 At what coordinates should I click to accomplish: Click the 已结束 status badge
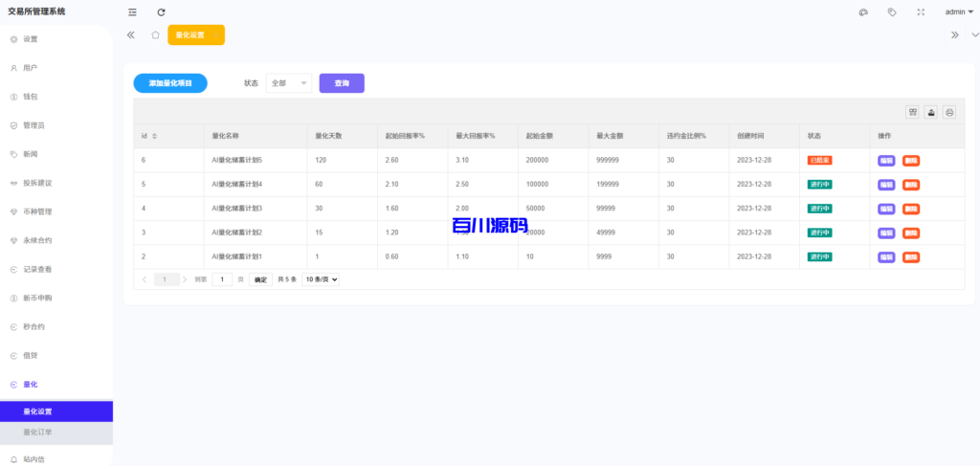[819, 161]
